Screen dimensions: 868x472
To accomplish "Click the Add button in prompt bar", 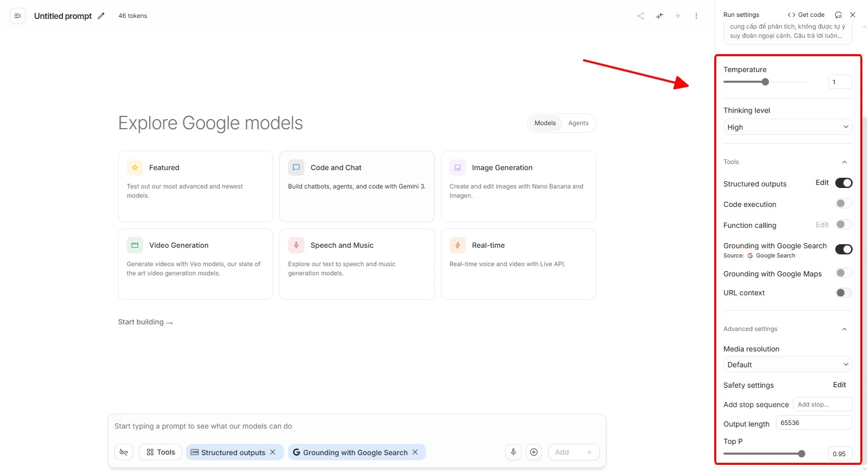I will [x=574, y=452].
